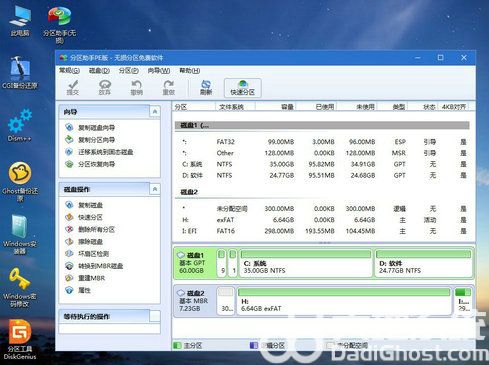Open the 分区(P) menu

[x=129, y=71]
